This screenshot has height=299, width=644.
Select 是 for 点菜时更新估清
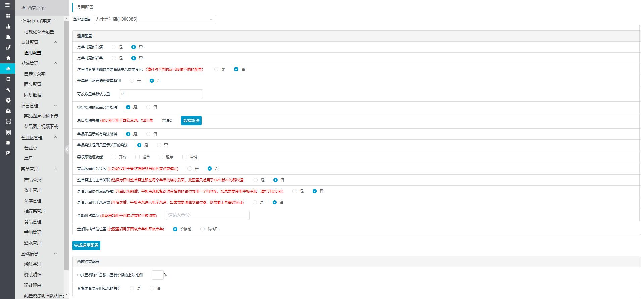[114, 47]
